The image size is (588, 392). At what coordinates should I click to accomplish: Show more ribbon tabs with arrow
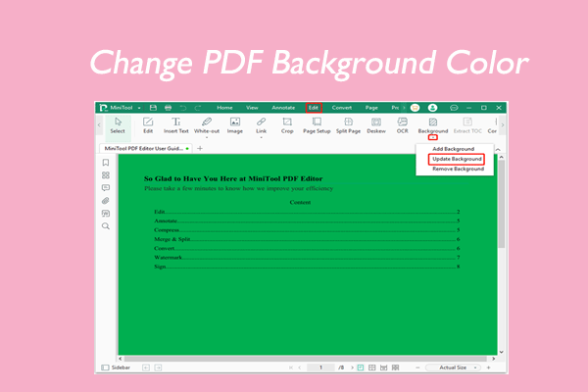[404, 108]
